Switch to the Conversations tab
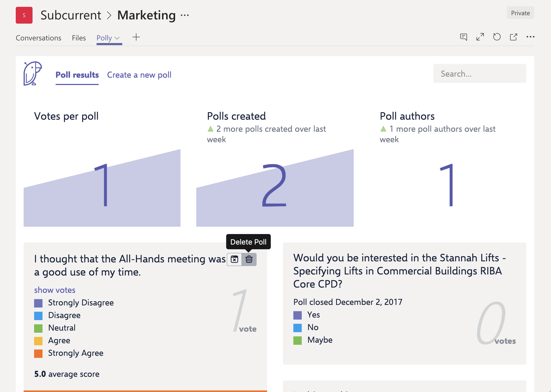 (39, 38)
